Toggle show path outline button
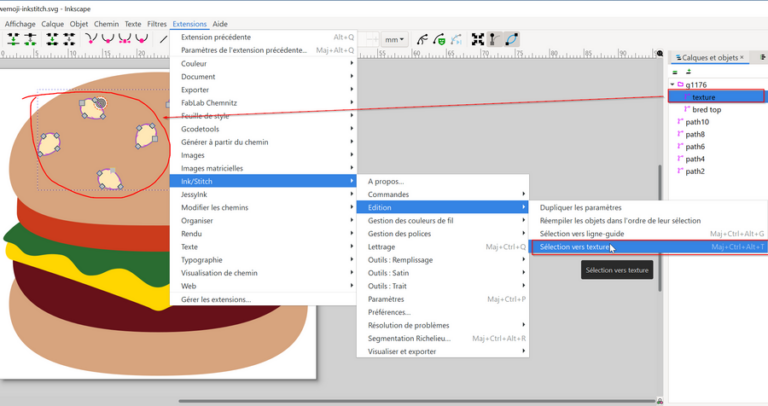 (x=512, y=39)
